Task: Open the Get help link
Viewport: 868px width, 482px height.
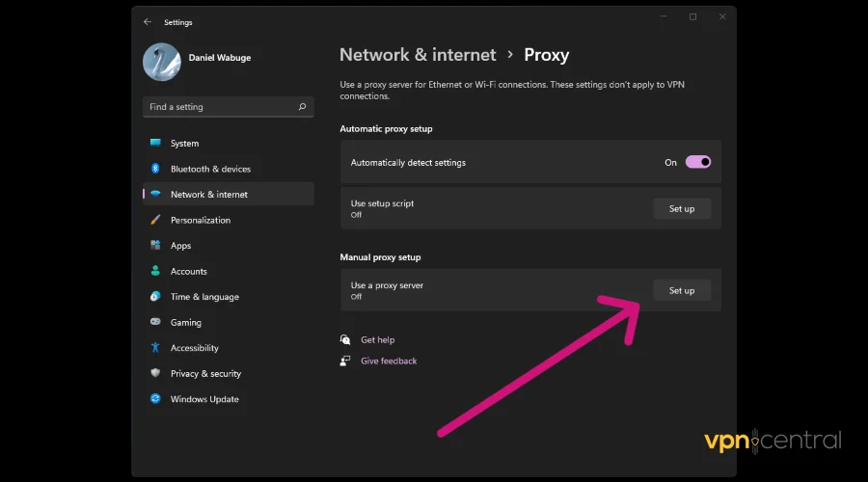Action: 377,340
